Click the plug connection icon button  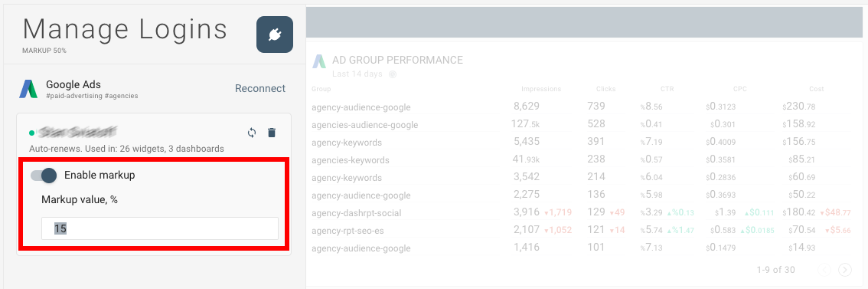pyautogui.click(x=275, y=34)
